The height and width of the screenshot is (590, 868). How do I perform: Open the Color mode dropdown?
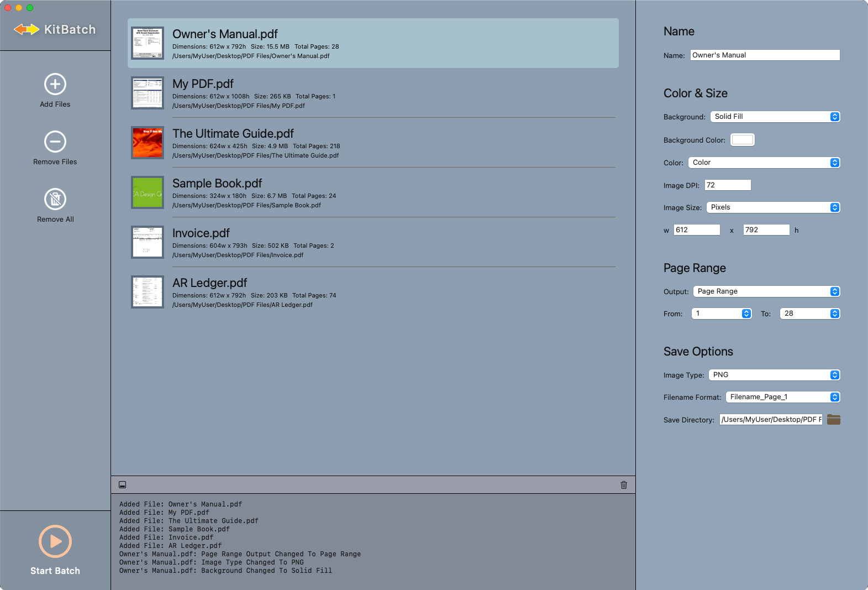point(764,163)
